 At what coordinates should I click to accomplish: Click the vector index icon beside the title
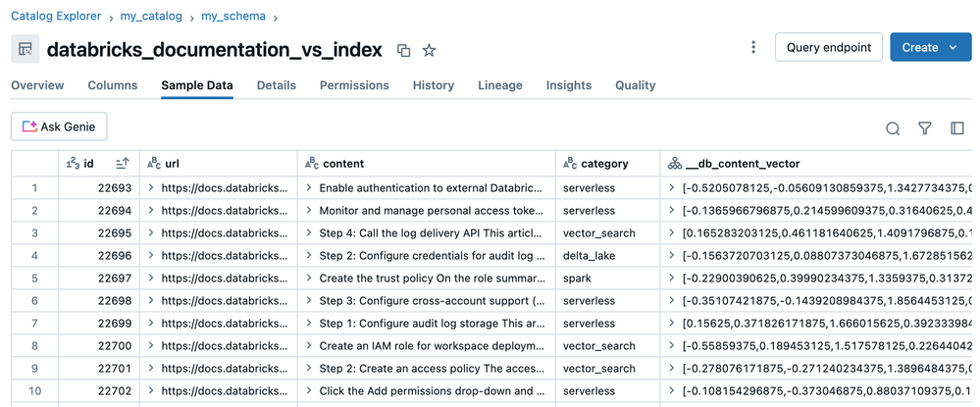point(25,49)
